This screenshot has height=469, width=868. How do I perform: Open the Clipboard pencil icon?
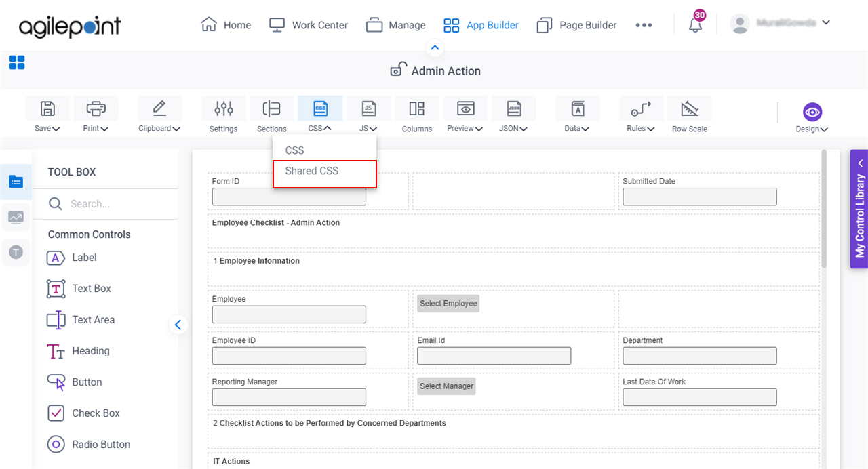159,108
